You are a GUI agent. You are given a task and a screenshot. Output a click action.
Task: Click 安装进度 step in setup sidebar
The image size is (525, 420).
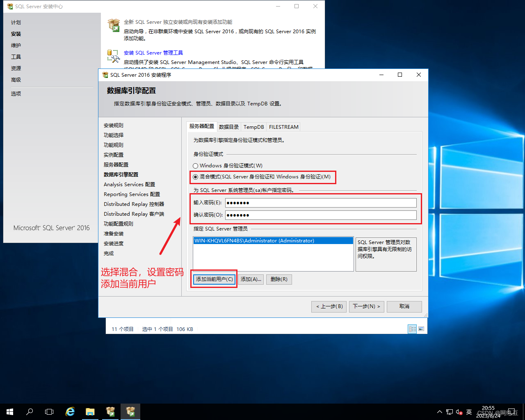(114, 244)
